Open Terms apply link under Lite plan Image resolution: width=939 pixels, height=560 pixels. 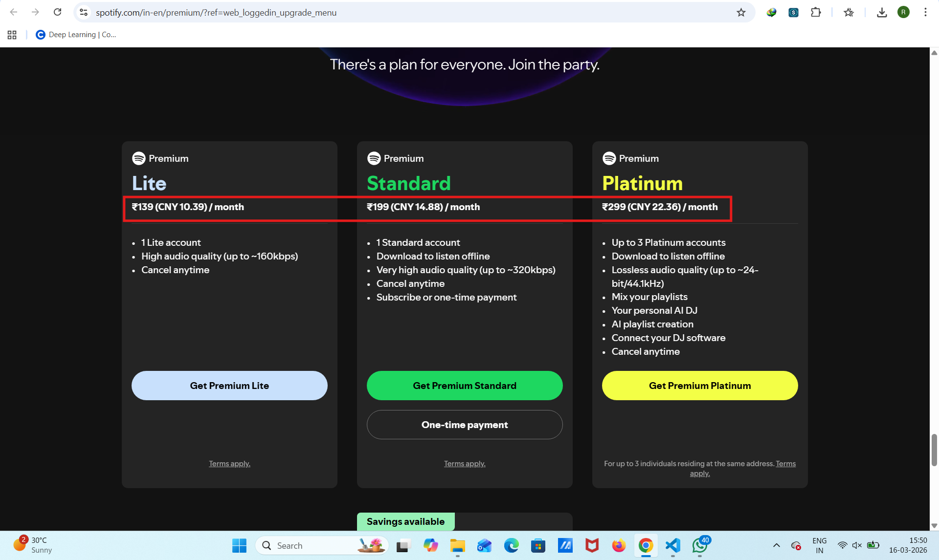coord(229,464)
